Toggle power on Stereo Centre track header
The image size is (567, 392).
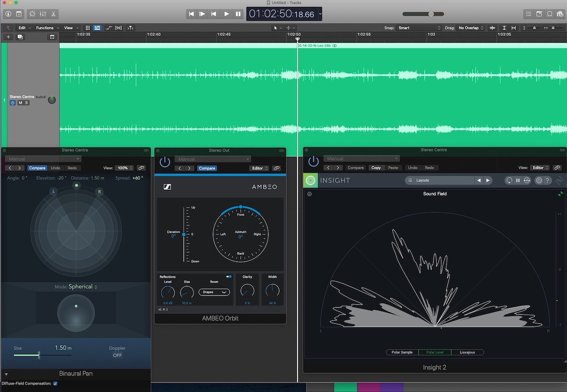[x=13, y=102]
